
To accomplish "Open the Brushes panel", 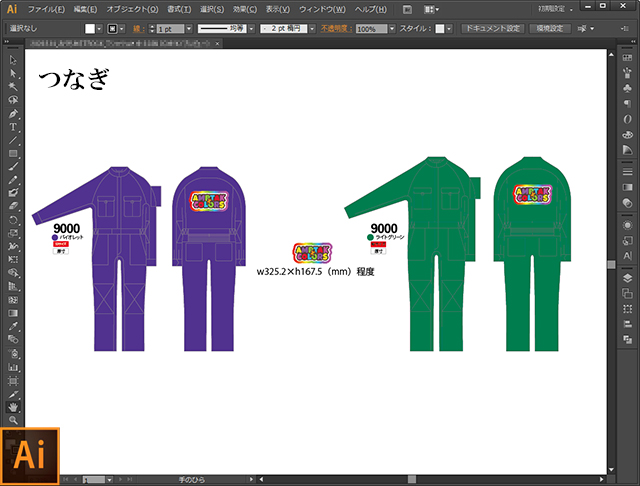I will [627, 73].
